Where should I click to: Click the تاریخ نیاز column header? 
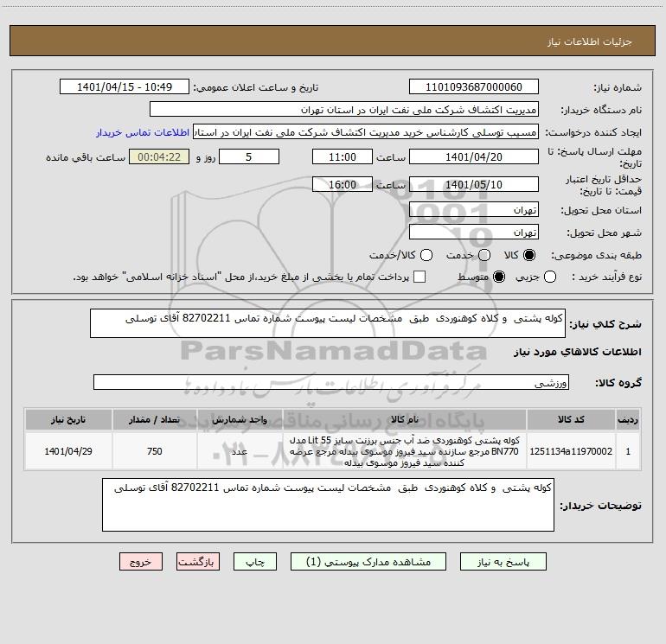click(68, 420)
